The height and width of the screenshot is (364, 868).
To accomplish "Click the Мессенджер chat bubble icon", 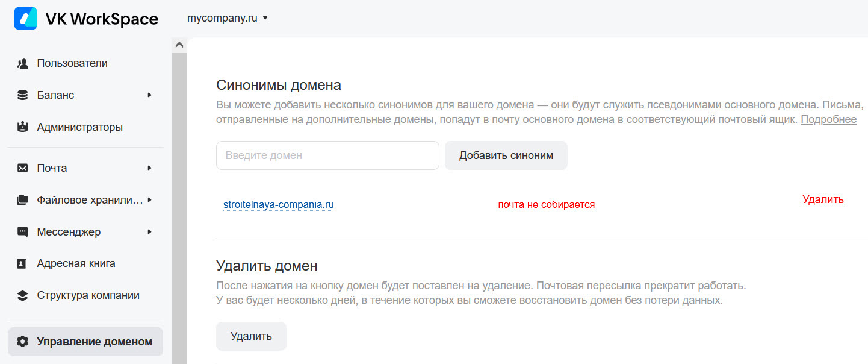I will pos(23,232).
